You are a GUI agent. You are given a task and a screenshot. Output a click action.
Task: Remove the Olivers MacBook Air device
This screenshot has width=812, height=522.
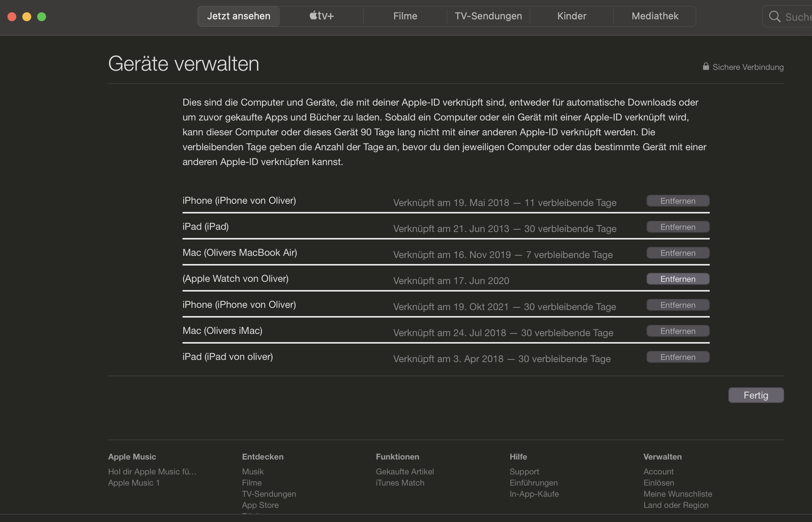(678, 253)
